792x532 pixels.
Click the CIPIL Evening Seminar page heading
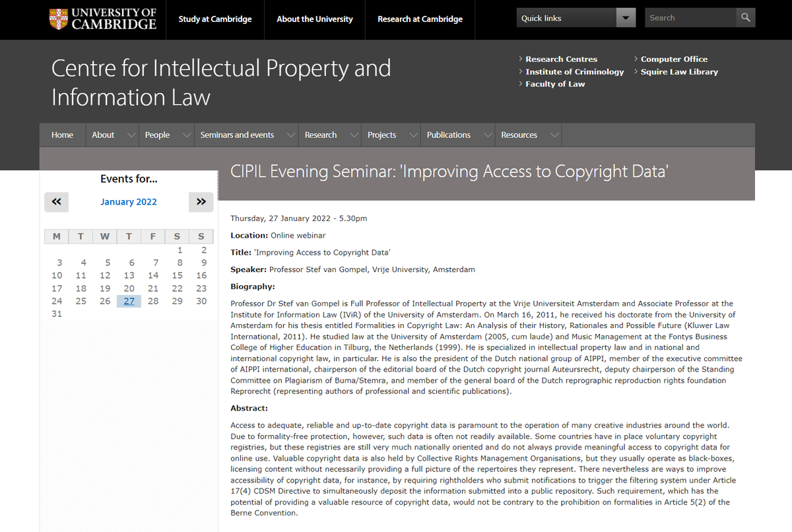point(449,172)
